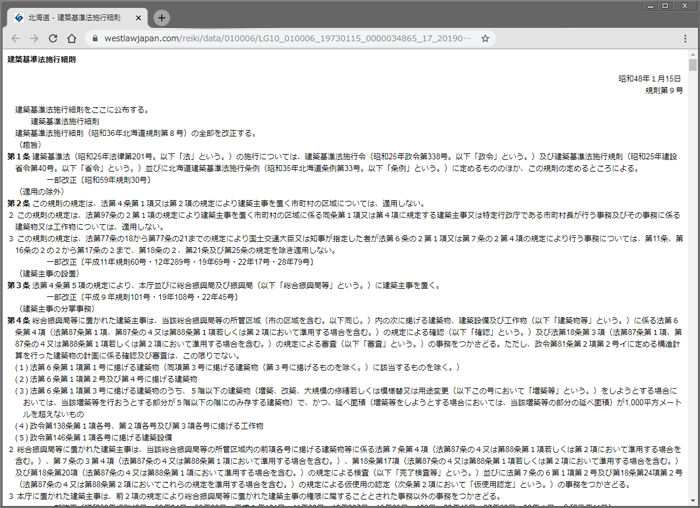Close the 北海道 - 建築基準法施行細則 tab
Viewport: 700px width, 508px height.
[x=138, y=18]
